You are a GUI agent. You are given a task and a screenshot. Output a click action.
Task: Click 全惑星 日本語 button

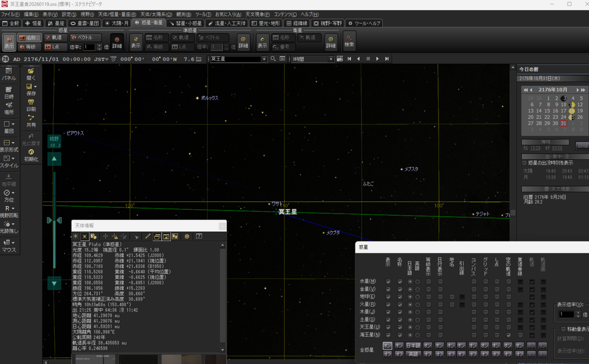413,346
